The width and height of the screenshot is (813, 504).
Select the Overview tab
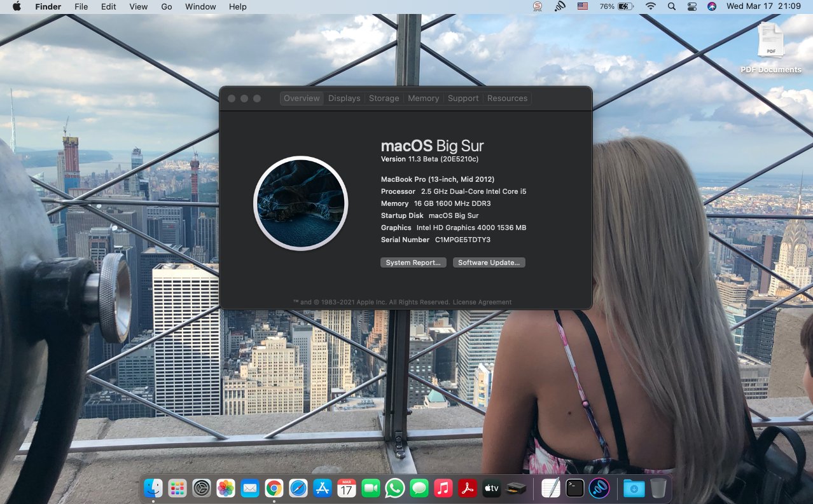pos(302,99)
